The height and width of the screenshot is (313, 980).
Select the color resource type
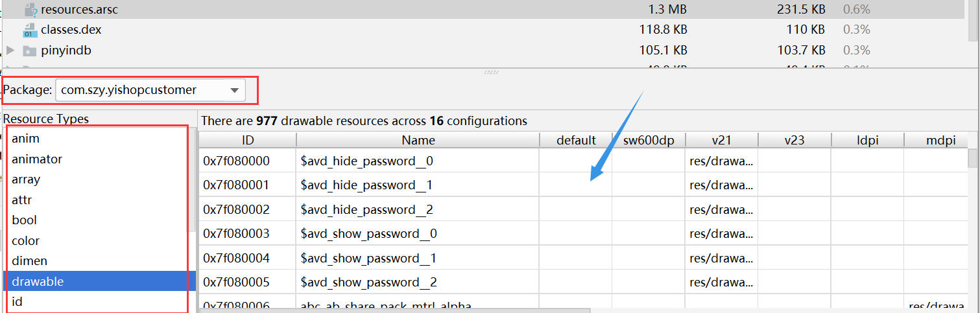pos(98,240)
